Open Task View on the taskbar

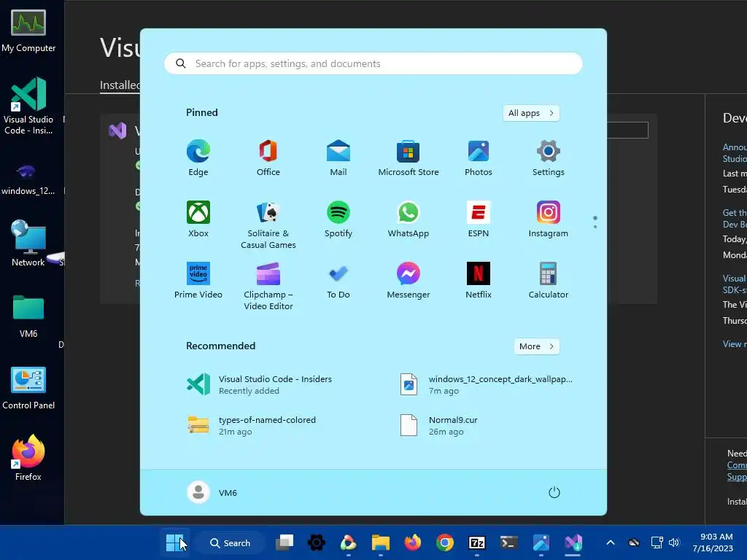(285, 542)
